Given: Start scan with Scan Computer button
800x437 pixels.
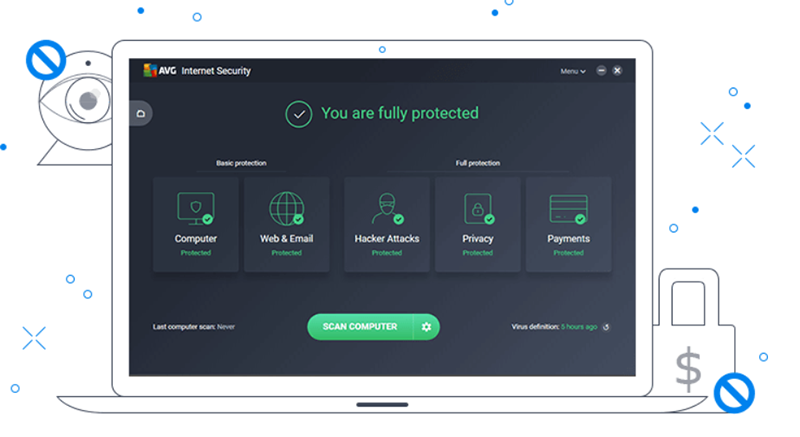Looking at the screenshot, I should (x=360, y=327).
